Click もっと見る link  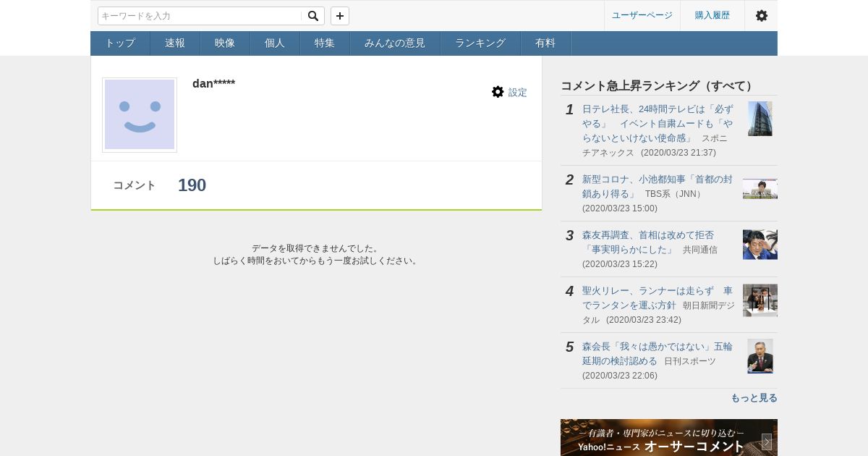(754, 398)
